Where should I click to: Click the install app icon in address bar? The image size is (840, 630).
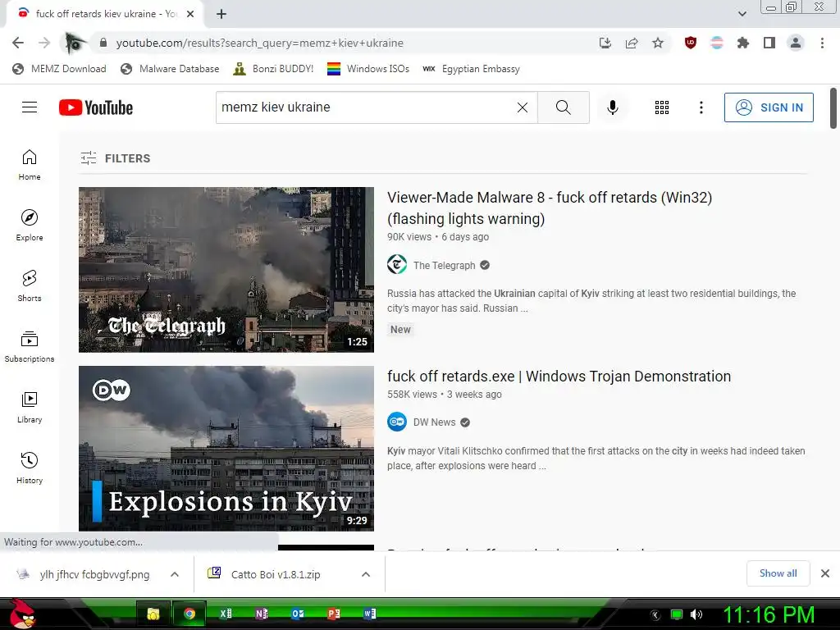point(605,43)
